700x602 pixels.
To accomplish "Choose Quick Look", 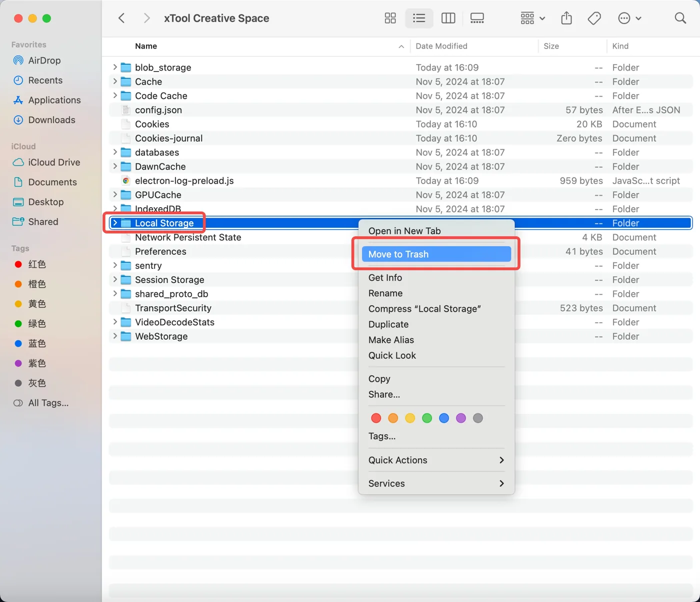I will (436, 355).
